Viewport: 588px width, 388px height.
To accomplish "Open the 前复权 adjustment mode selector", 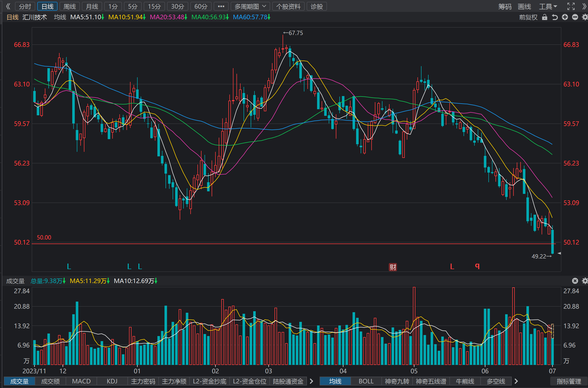I will click(x=528, y=17).
